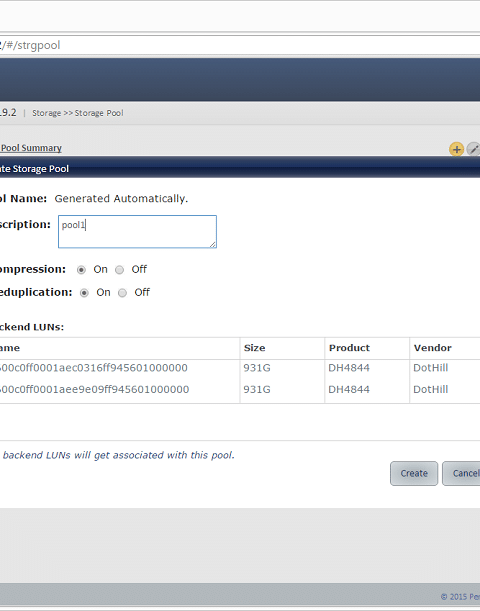Focus the description field containing pool1
Screen dimensions: 480x611
(137, 231)
